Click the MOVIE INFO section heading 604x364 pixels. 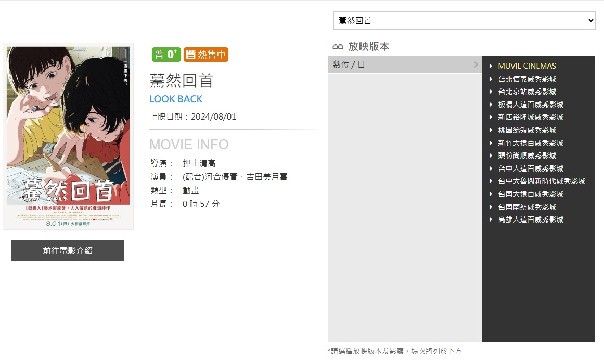189,145
